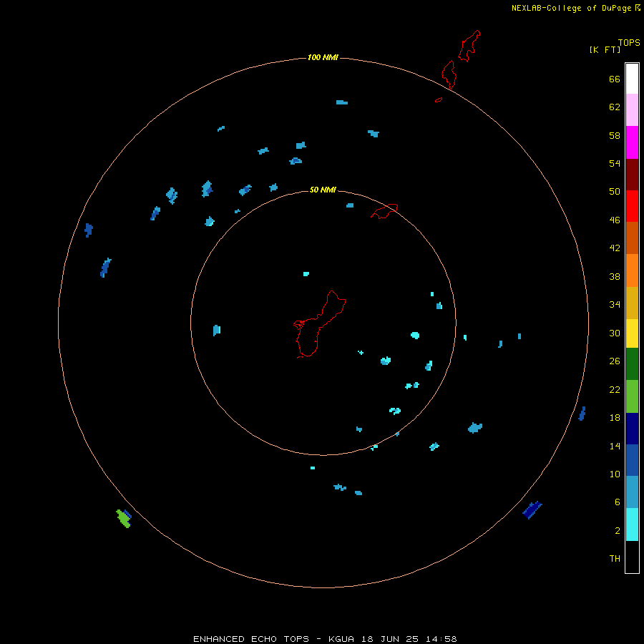Choose the light green legend band

pyautogui.click(x=632, y=396)
